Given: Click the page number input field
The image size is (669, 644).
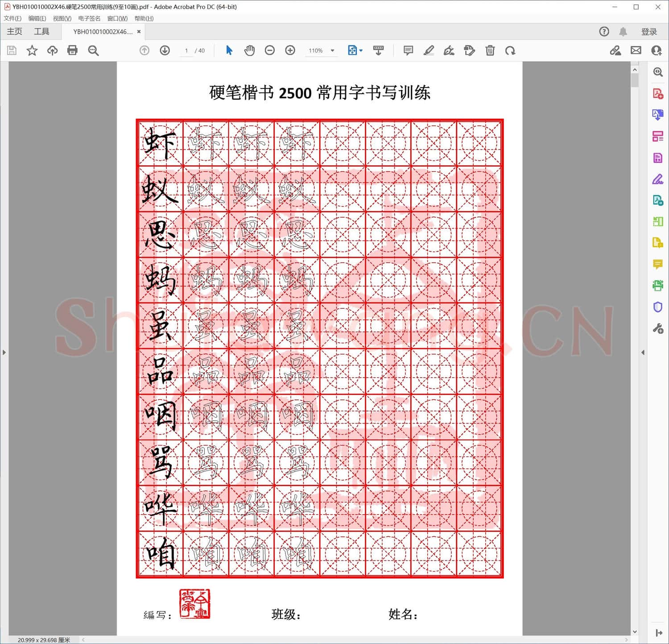Looking at the screenshot, I should pyautogui.click(x=186, y=50).
